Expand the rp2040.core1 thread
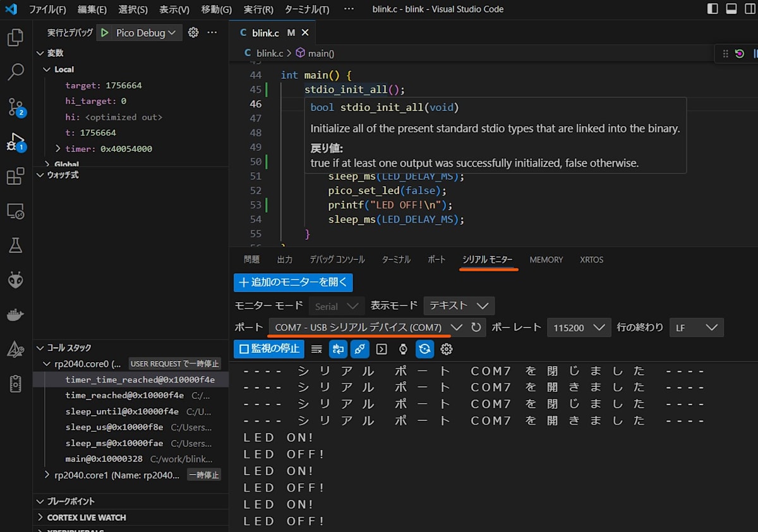Viewport: 758px width, 532px height. point(46,475)
